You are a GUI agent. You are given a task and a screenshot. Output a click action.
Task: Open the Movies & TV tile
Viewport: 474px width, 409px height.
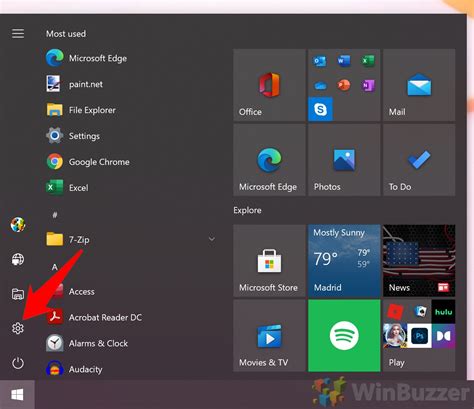pyautogui.click(x=269, y=335)
